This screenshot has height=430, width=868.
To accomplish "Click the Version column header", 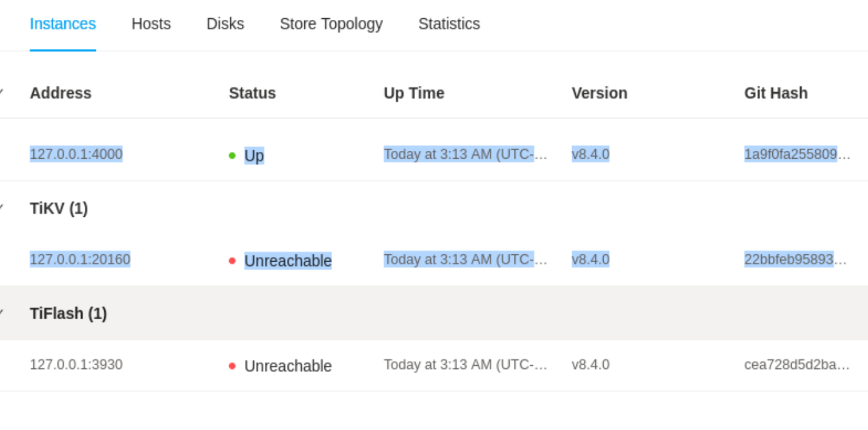I will tap(599, 93).
